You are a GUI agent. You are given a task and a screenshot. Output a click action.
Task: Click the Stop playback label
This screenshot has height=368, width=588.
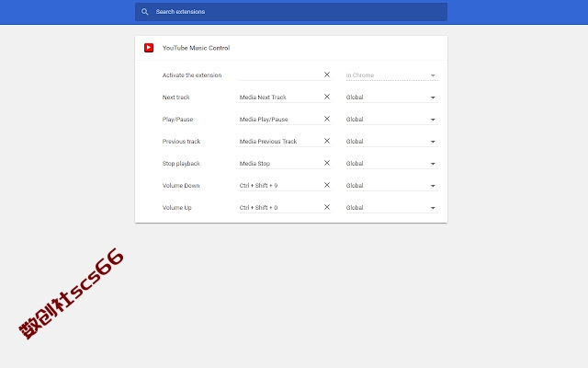click(x=181, y=164)
